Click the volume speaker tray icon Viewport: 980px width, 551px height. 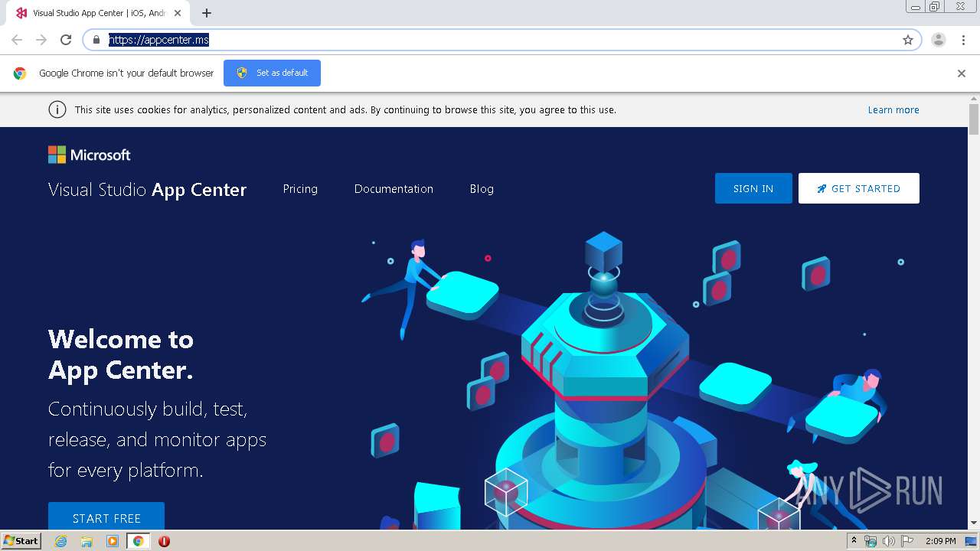click(x=889, y=541)
